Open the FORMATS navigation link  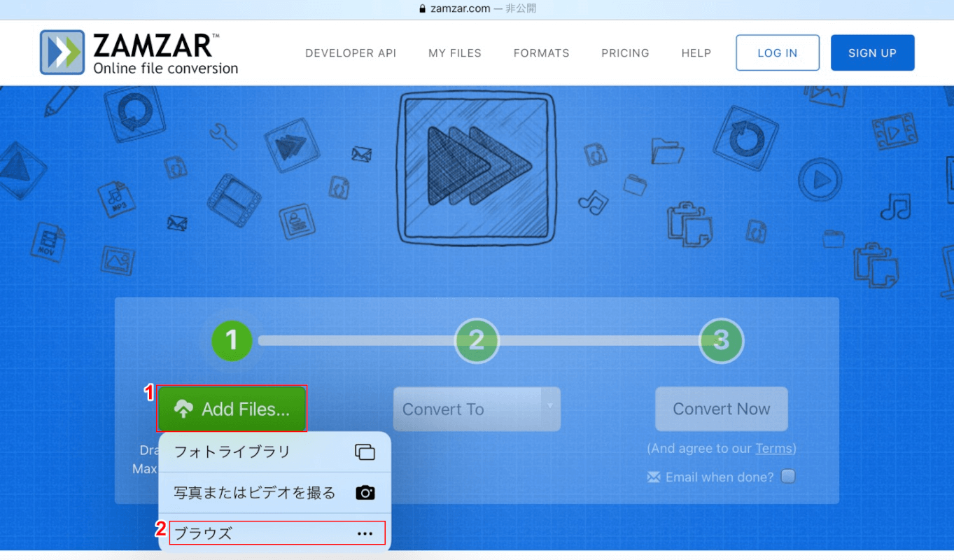(x=541, y=53)
